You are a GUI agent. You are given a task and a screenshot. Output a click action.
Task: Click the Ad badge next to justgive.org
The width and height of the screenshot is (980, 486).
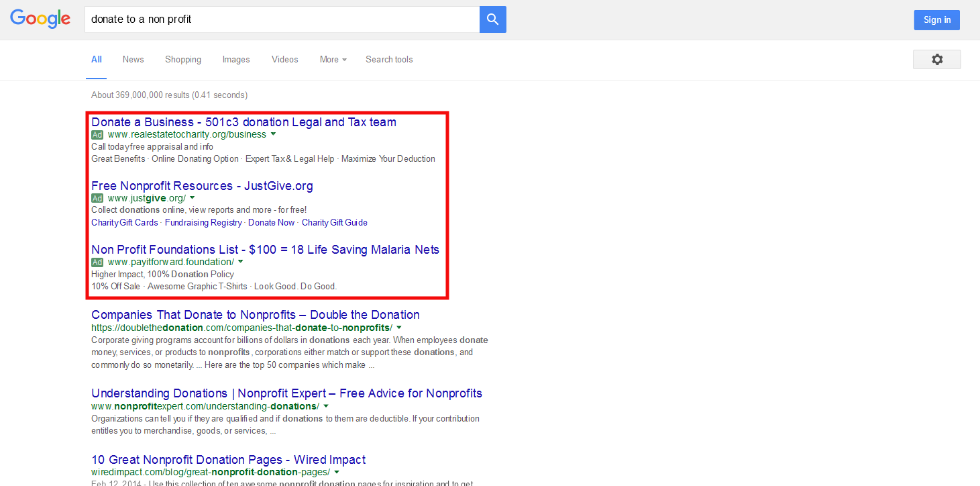(97, 198)
